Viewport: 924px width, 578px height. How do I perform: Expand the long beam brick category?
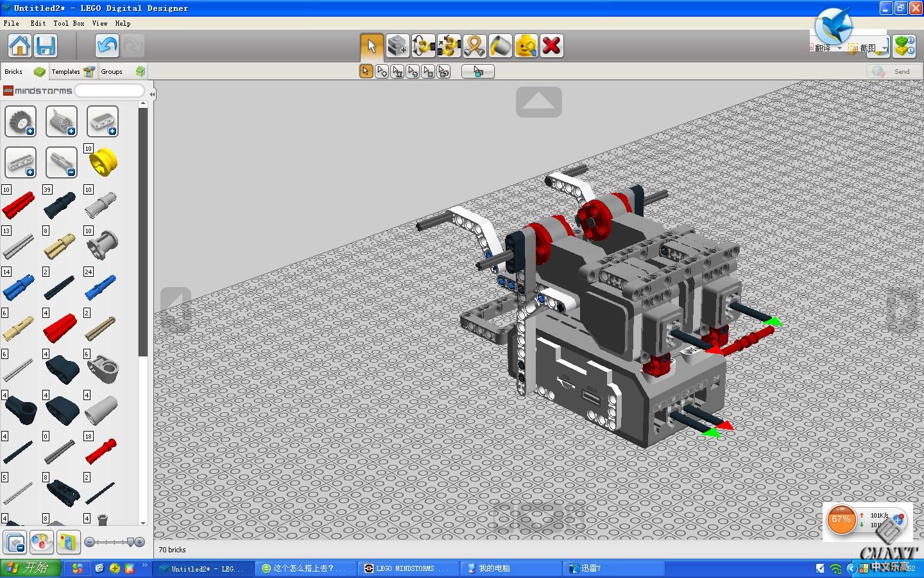point(21,162)
